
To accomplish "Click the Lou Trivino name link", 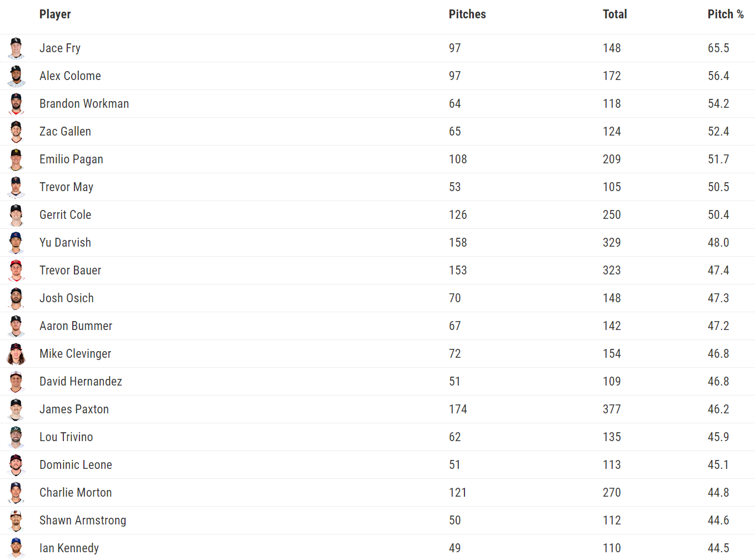I will point(66,437).
